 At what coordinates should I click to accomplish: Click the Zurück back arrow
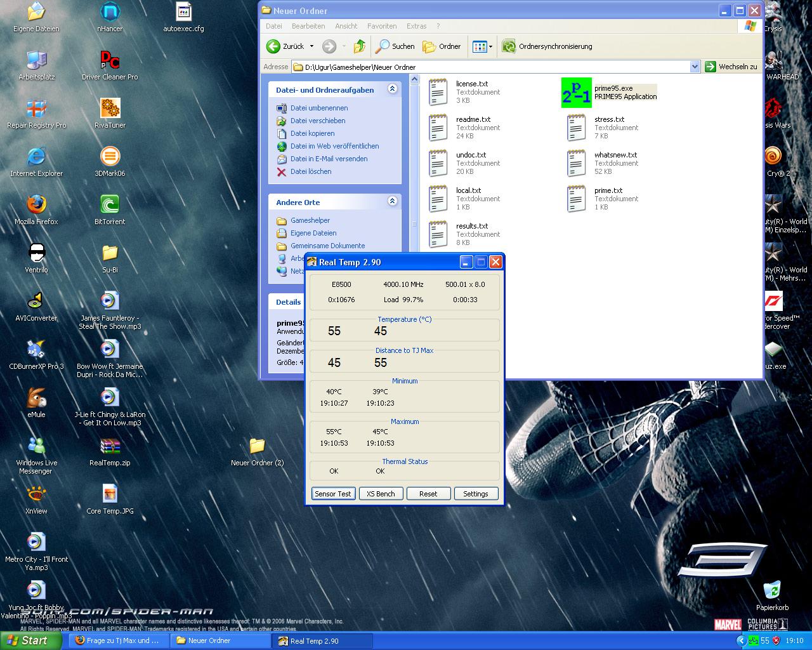click(285, 46)
